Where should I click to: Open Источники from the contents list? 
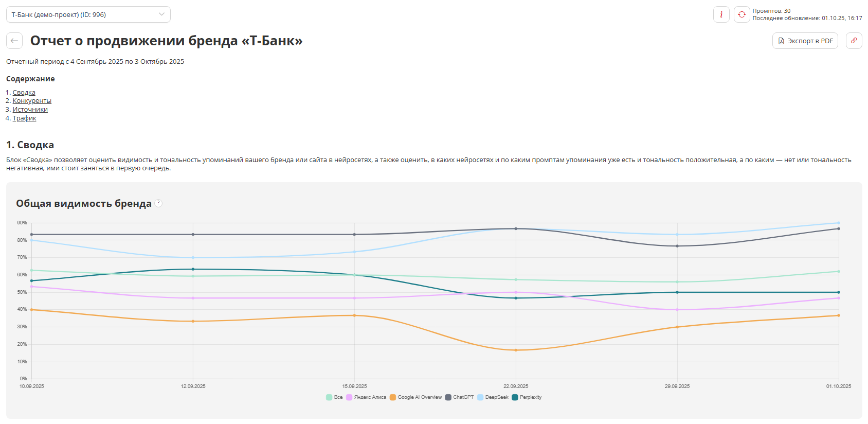30,110
